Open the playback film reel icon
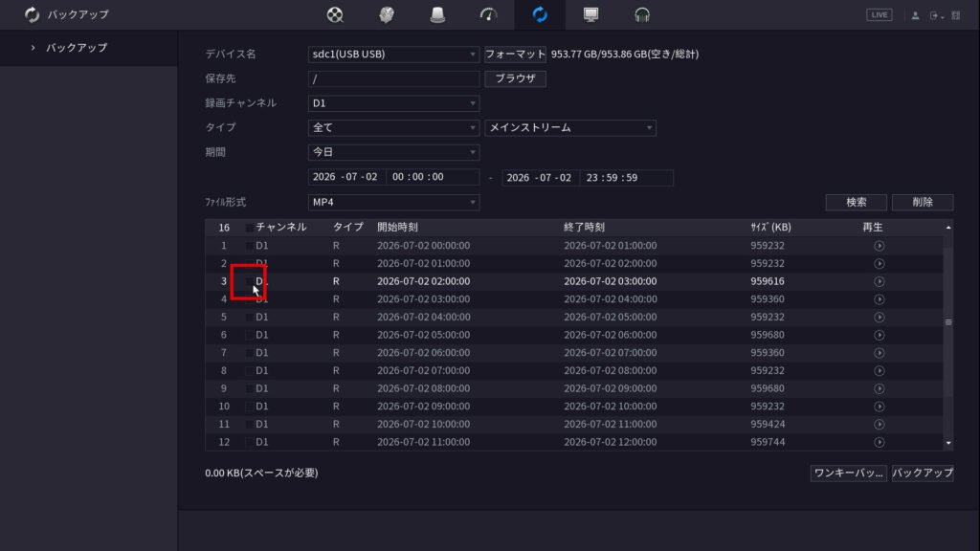Screen dimensions: 980x551 pyautogui.click(x=335, y=14)
